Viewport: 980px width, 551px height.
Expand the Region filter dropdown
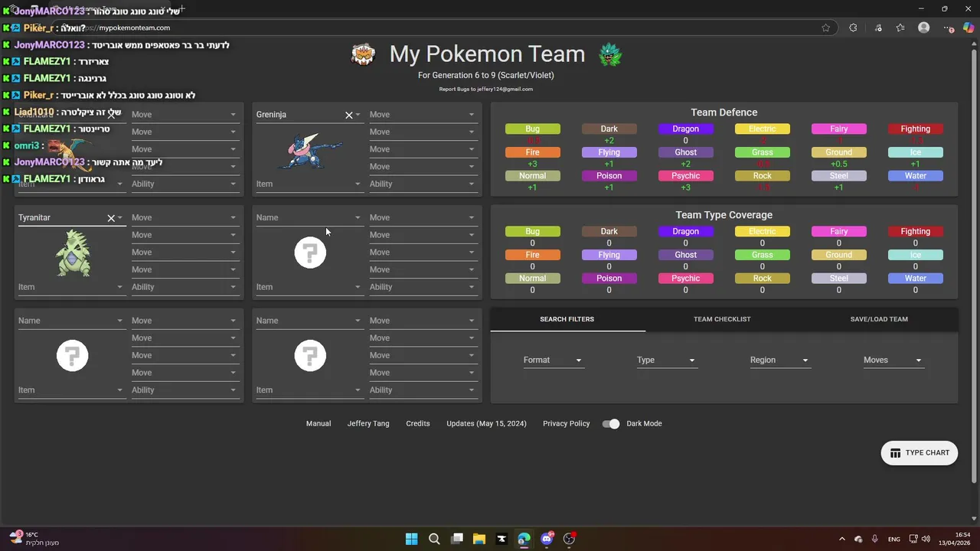(779, 360)
